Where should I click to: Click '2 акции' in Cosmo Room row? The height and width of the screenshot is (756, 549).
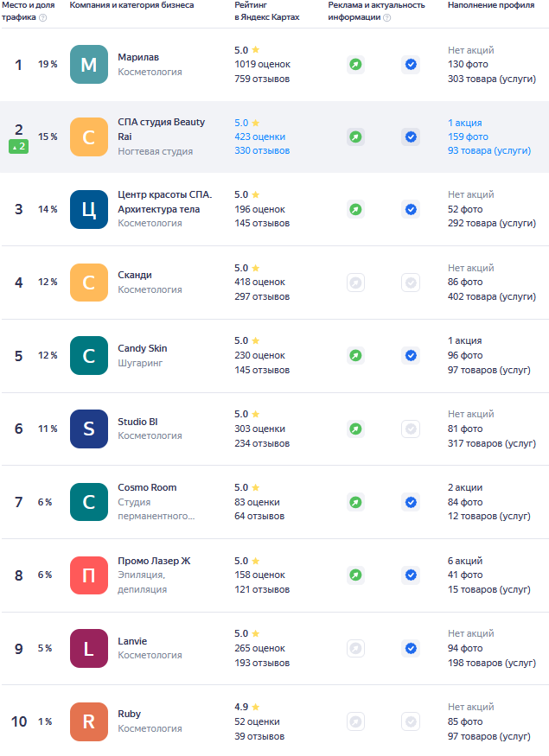pyautogui.click(x=465, y=487)
